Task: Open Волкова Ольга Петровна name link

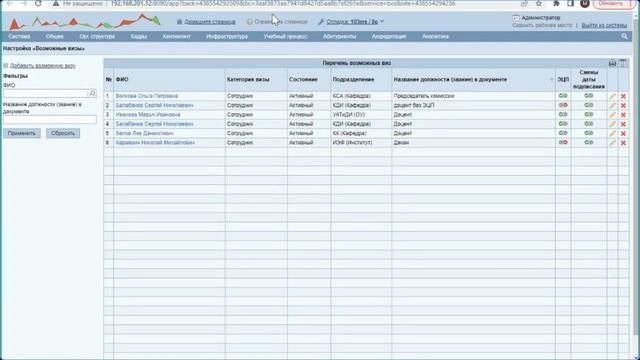Action: pos(147,96)
